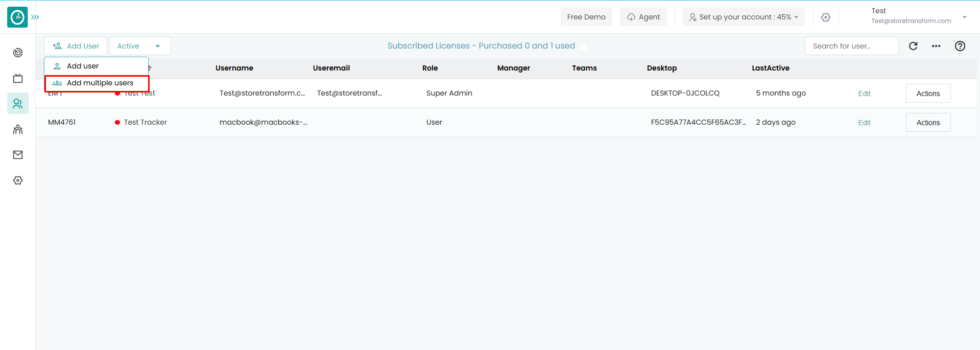Viewport: 980px width, 350px height.
Task: Click the F5C95A77A4CC5F65AC3F desktop cell
Action: coord(698,122)
